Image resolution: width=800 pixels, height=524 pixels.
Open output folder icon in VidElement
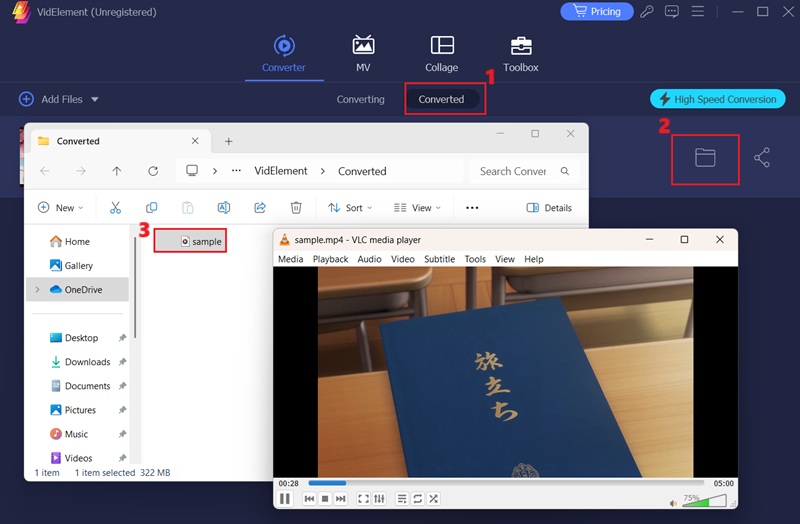pos(705,158)
